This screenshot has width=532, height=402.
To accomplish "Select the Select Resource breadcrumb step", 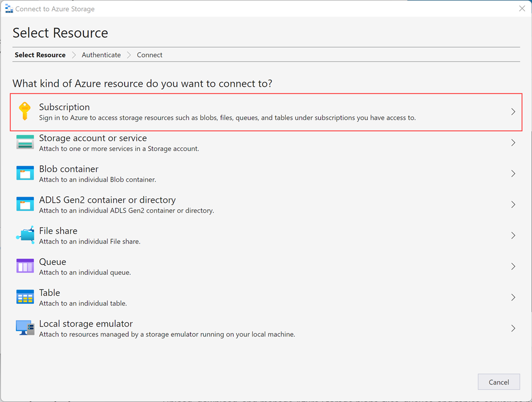I will 40,55.
